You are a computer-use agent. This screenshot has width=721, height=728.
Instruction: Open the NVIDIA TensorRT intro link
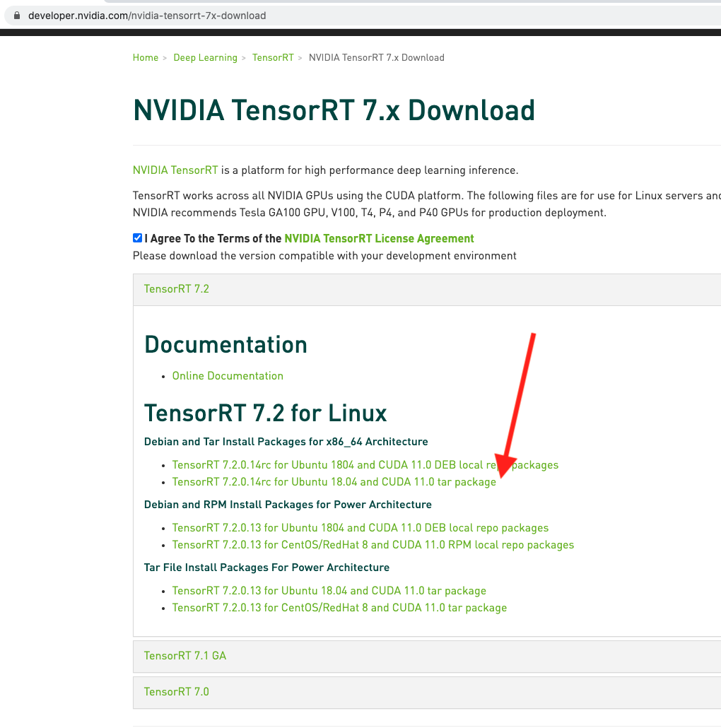(x=175, y=170)
